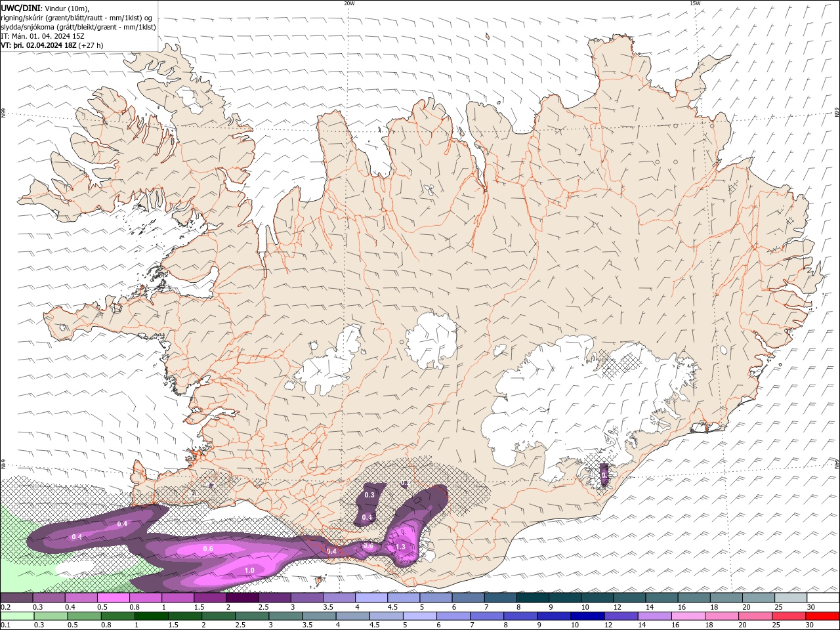Click the 30 label in the lower legend row

click(x=811, y=625)
